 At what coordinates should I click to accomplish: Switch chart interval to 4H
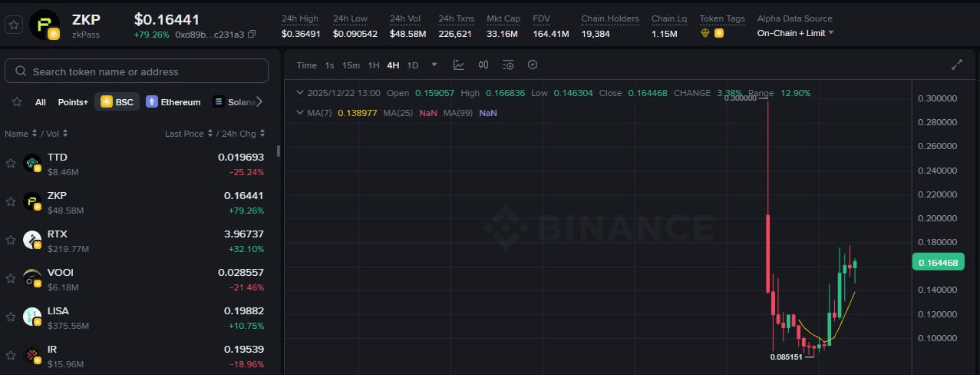click(x=393, y=65)
